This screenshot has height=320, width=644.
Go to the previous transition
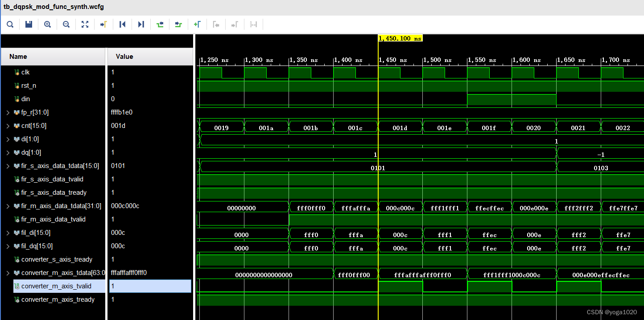pyautogui.click(x=160, y=25)
